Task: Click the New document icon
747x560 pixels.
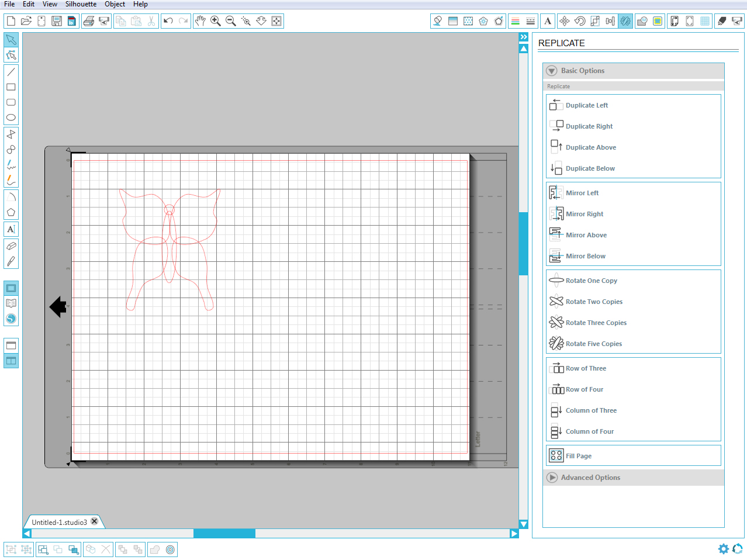Action: pos(11,21)
